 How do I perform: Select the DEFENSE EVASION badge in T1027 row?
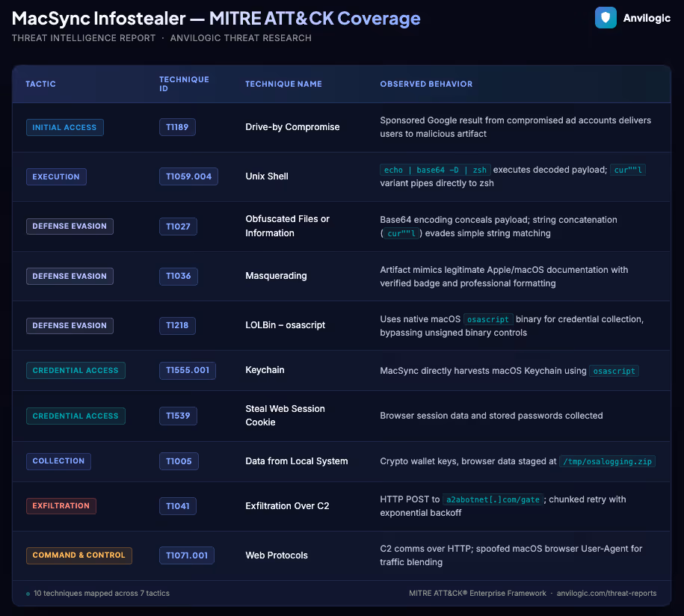[70, 227]
